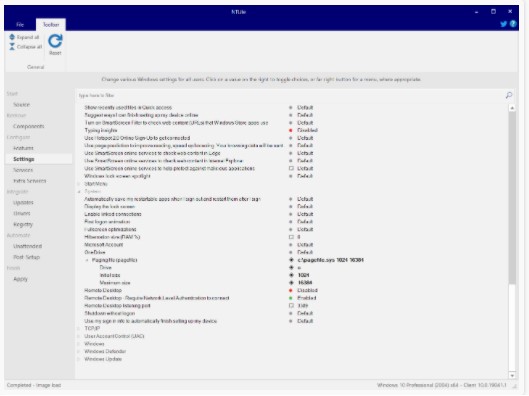Click the 'Completed - Image load' status text
Image resolution: width=529 pixels, height=396 pixels.
click(x=34, y=385)
